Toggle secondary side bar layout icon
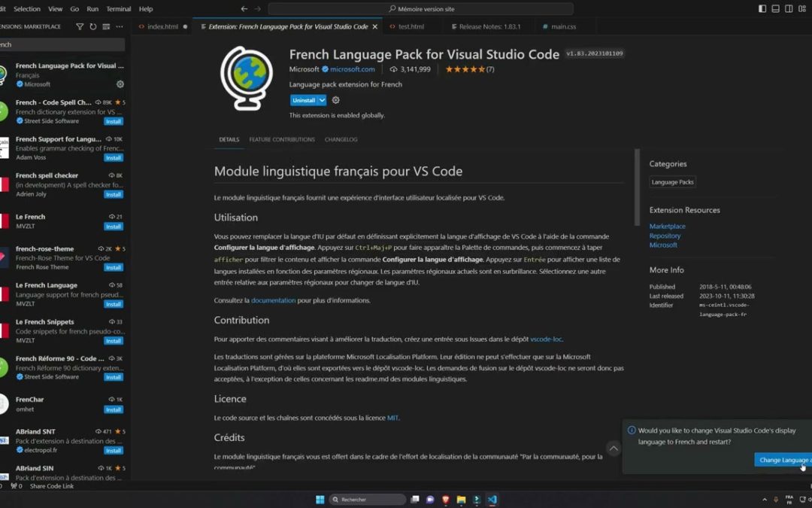Screen dimensions: 812x508 pos(789,9)
